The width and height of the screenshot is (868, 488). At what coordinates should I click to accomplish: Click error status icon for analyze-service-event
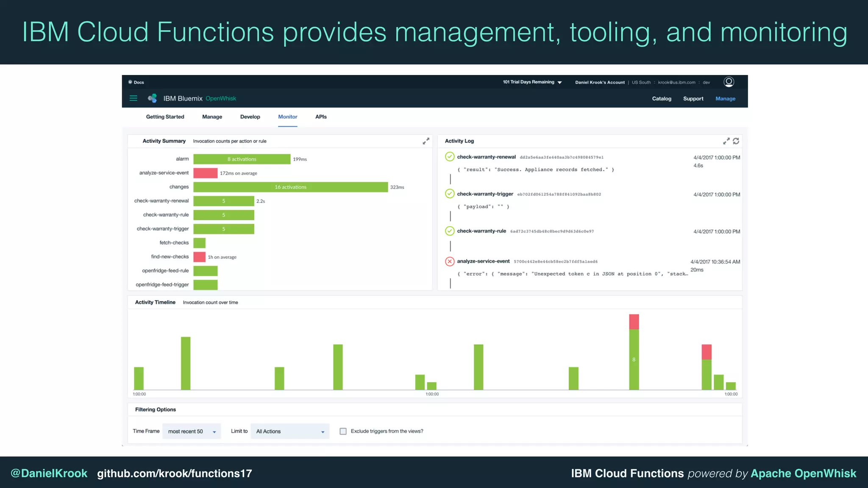pos(450,261)
